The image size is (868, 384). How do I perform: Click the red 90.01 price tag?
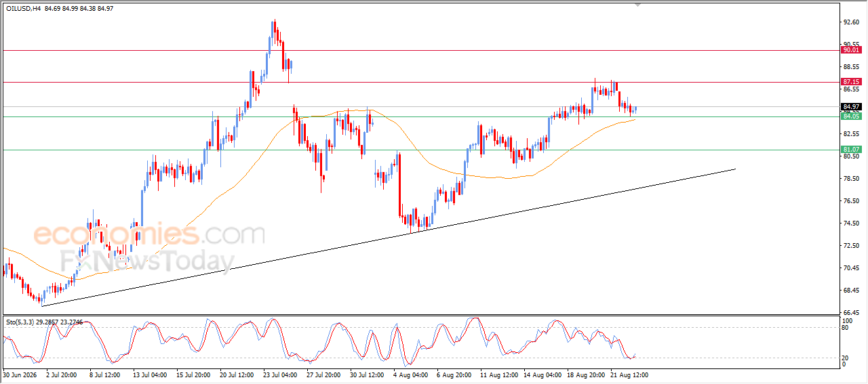click(850, 50)
